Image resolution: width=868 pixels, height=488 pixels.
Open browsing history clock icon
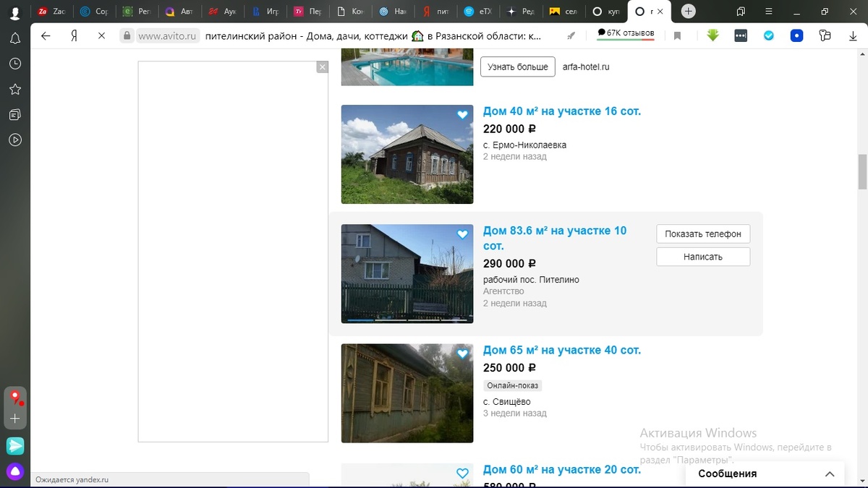click(x=14, y=64)
